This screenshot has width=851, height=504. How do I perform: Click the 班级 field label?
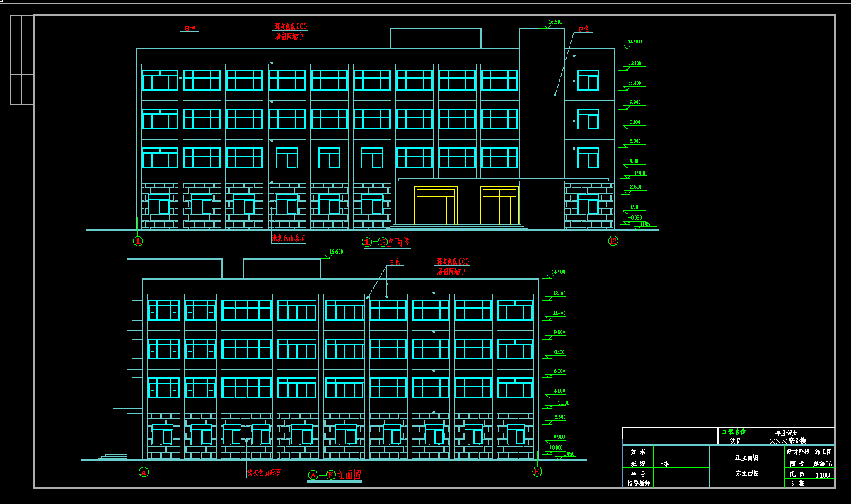tap(638, 463)
